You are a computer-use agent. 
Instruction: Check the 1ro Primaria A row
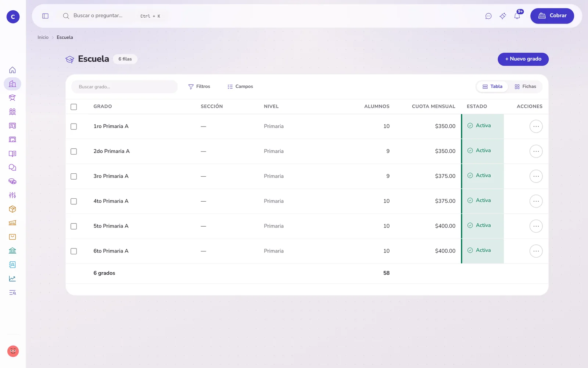tap(74, 127)
